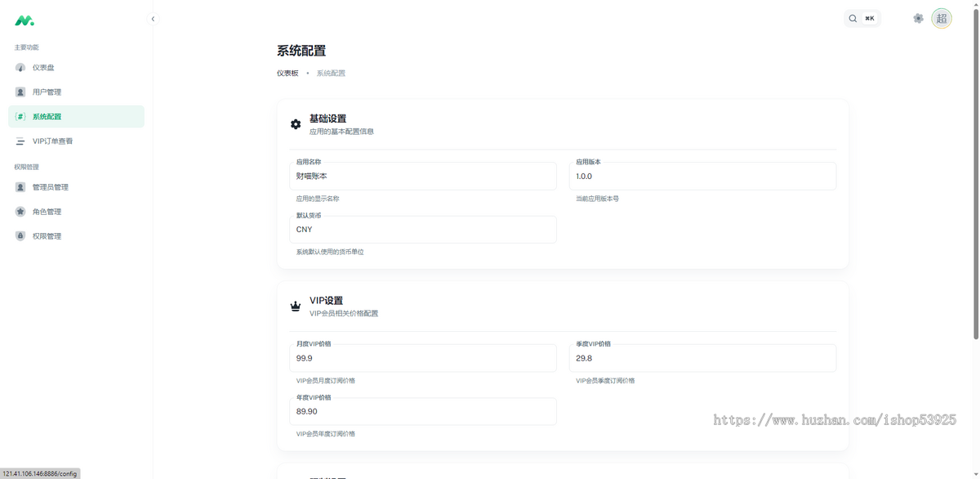The width and height of the screenshot is (980, 479).
Task: Click the 默认货币 field showing CNY
Action: click(x=422, y=229)
